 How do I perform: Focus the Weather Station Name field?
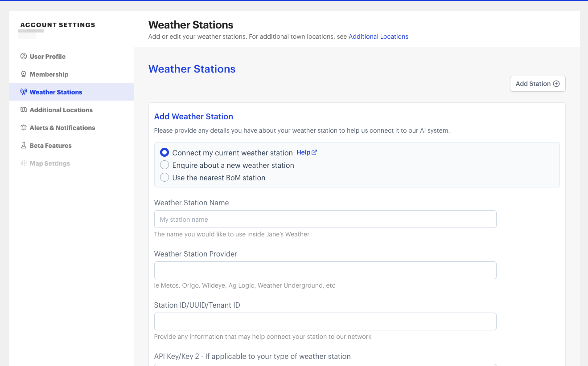325,219
